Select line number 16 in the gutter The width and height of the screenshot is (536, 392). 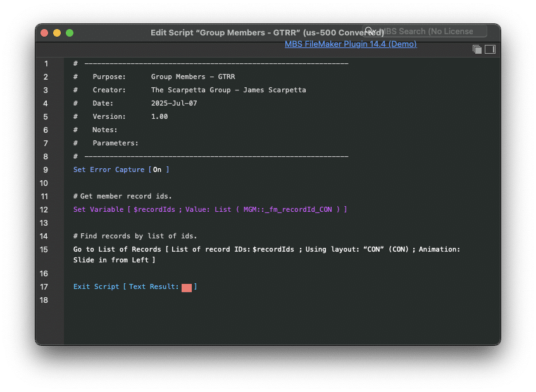(44, 274)
